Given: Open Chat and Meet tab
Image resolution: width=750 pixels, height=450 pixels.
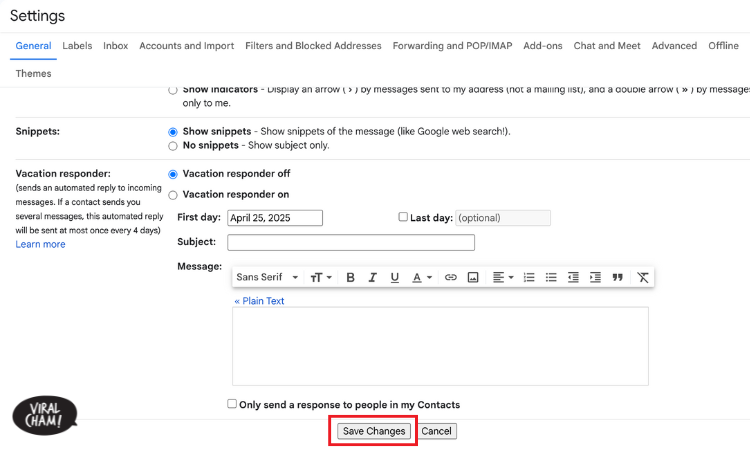Looking at the screenshot, I should (x=607, y=46).
